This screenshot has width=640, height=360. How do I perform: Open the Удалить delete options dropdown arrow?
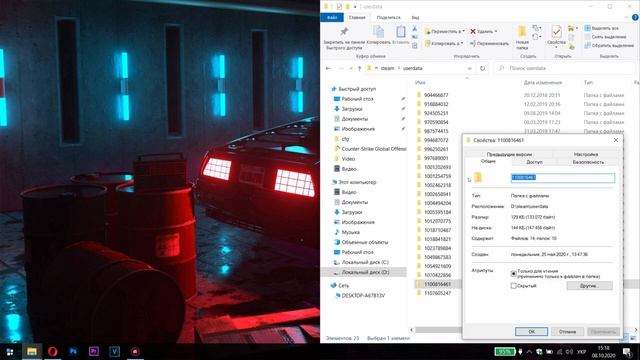[496, 31]
